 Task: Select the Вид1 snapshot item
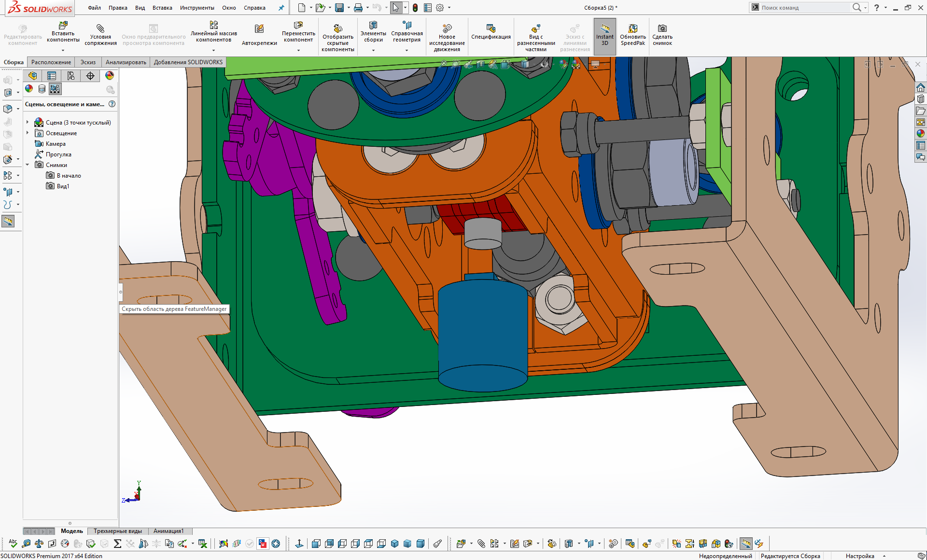pyautogui.click(x=63, y=186)
